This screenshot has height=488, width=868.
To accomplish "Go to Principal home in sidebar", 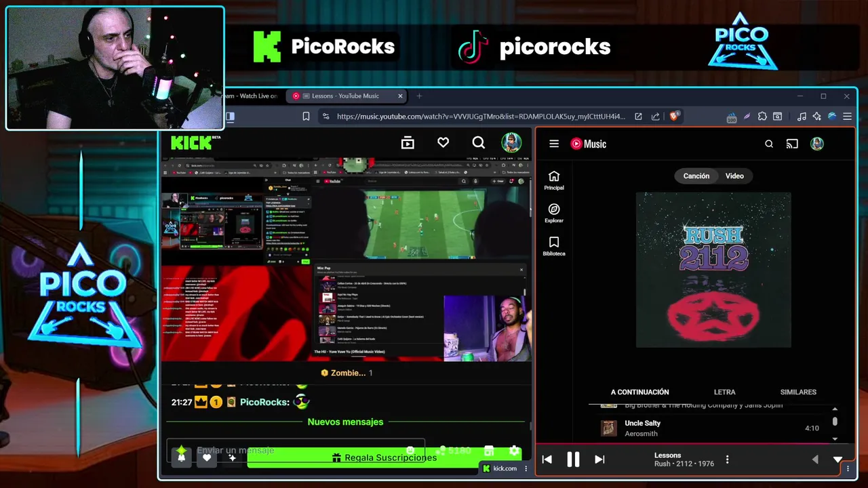I will pos(554,180).
